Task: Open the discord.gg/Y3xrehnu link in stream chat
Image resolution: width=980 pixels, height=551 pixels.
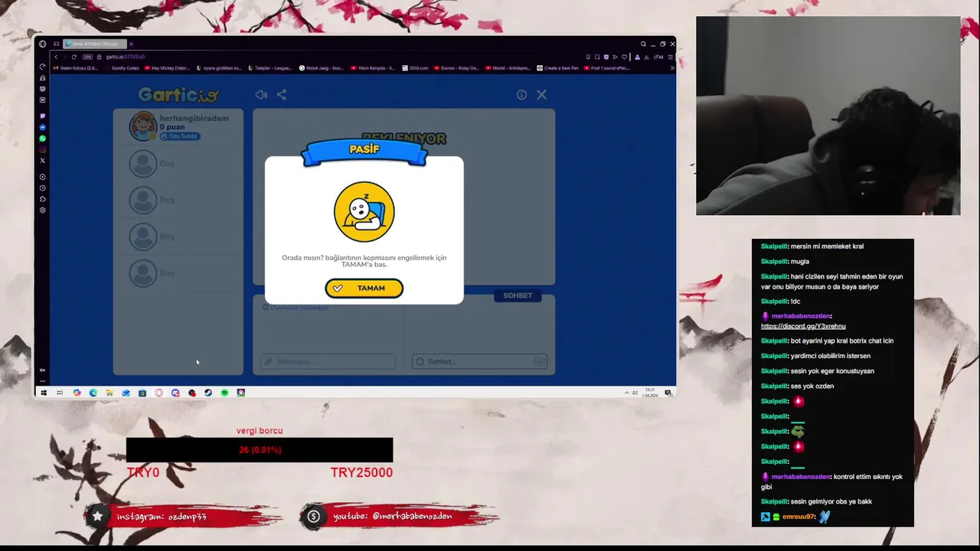Action: (803, 326)
